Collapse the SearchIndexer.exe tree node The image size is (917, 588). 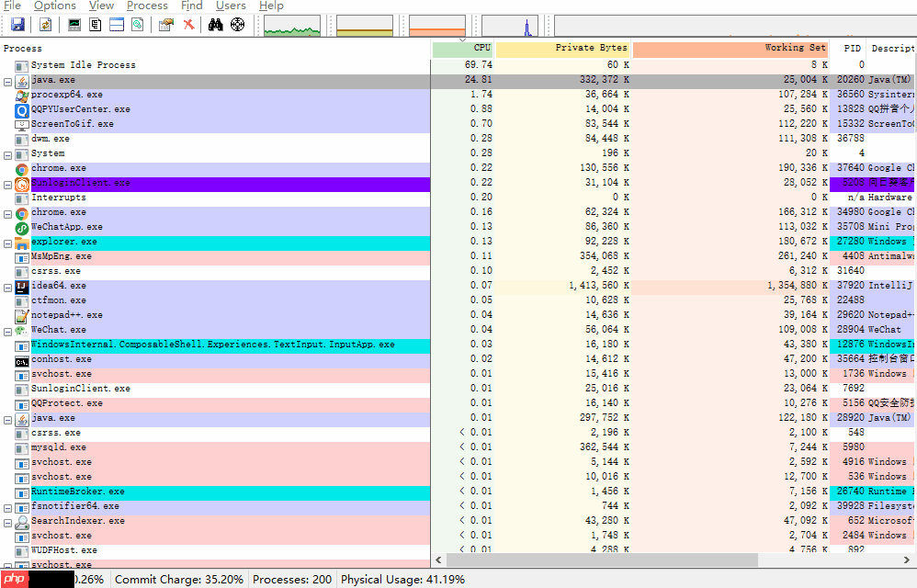coord(7,522)
